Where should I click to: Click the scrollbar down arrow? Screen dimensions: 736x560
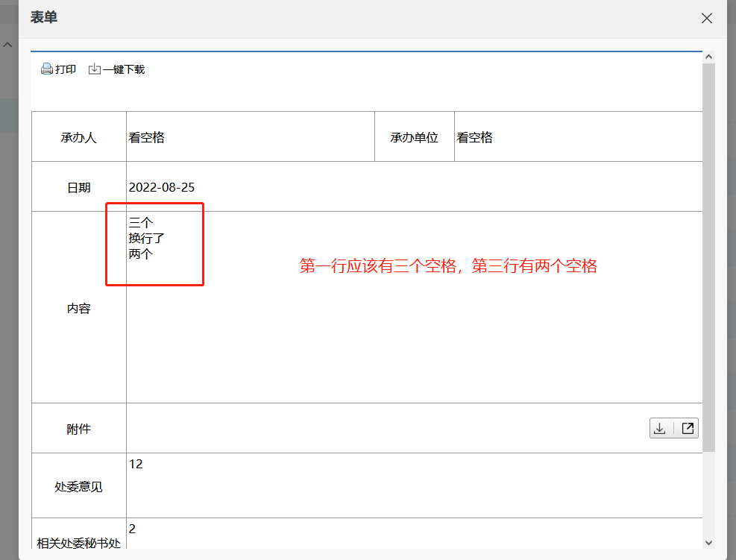[708, 543]
